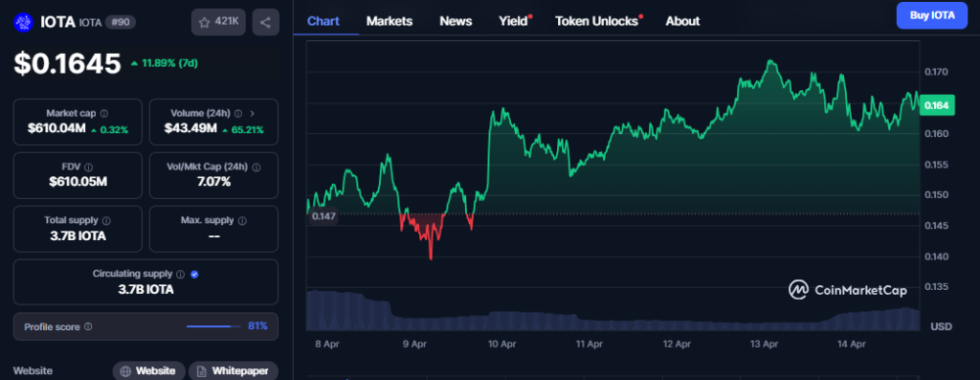The width and height of the screenshot is (980, 380).
Task: Click the $0.1645 price value
Action: point(68,64)
